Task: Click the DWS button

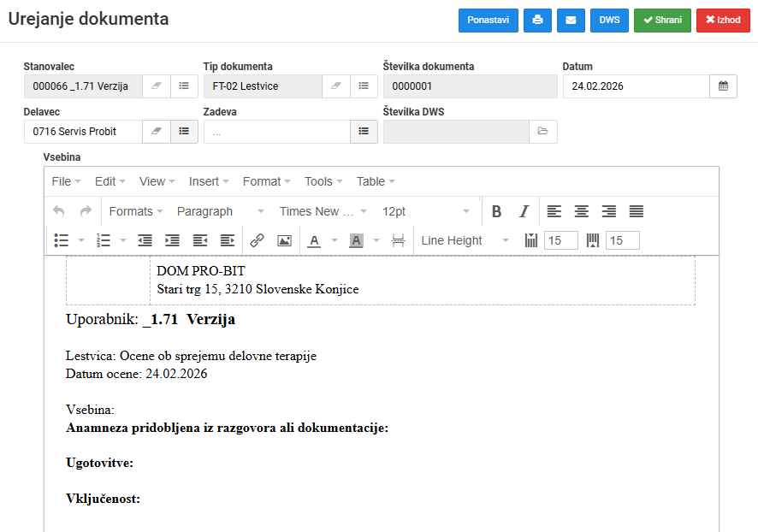Action: point(609,21)
